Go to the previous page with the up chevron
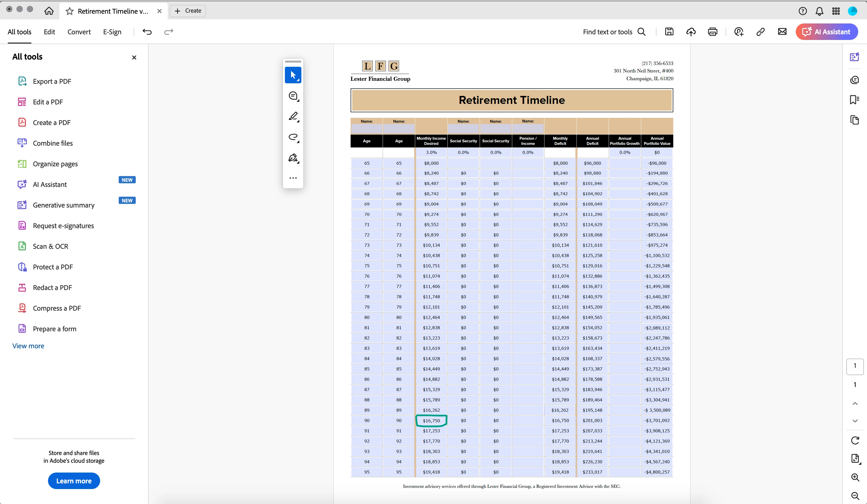867x504 pixels. pyautogui.click(x=855, y=404)
